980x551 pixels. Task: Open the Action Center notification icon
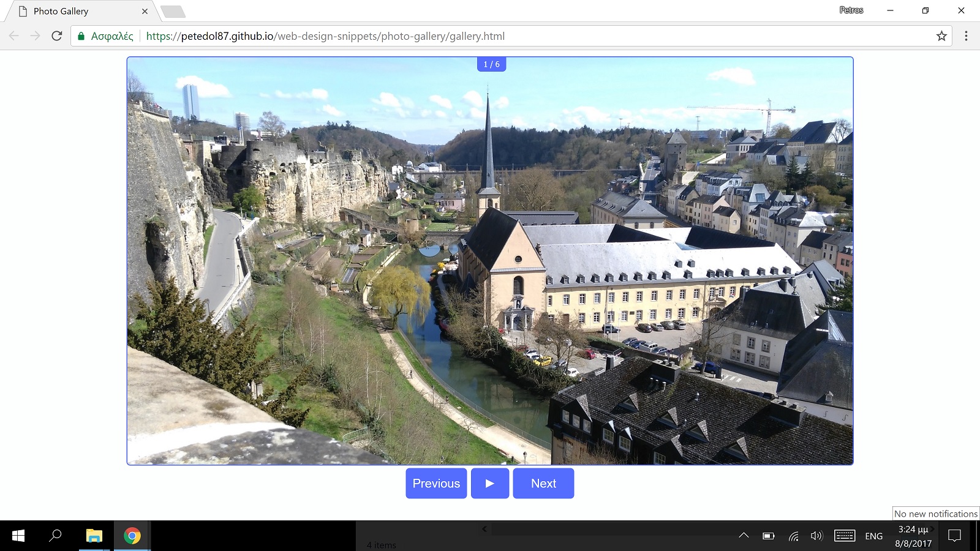click(x=956, y=536)
